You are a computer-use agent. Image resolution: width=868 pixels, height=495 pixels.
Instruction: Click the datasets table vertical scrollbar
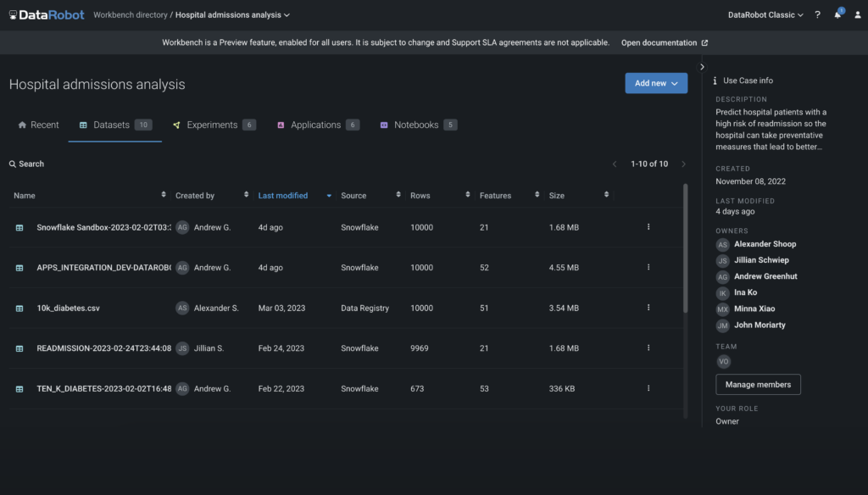click(685, 248)
